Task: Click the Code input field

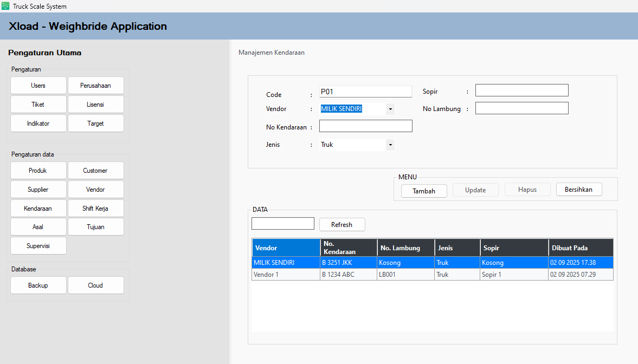Action: click(365, 92)
